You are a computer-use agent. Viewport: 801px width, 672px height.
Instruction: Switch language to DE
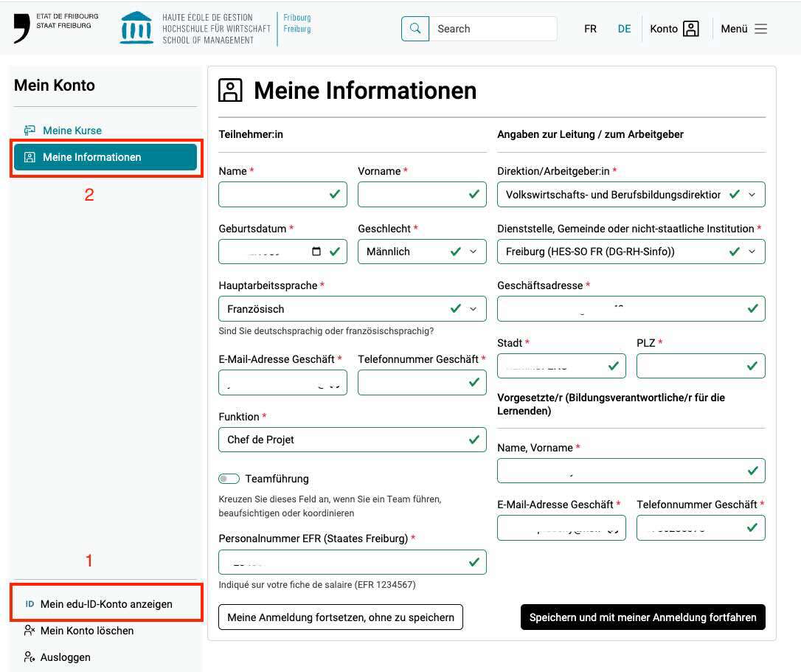click(x=624, y=29)
